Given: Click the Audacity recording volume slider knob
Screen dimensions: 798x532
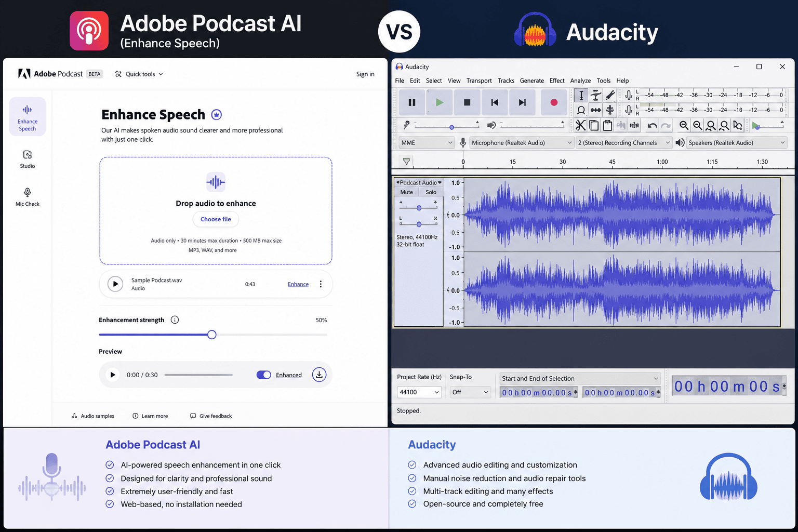Looking at the screenshot, I should point(451,127).
